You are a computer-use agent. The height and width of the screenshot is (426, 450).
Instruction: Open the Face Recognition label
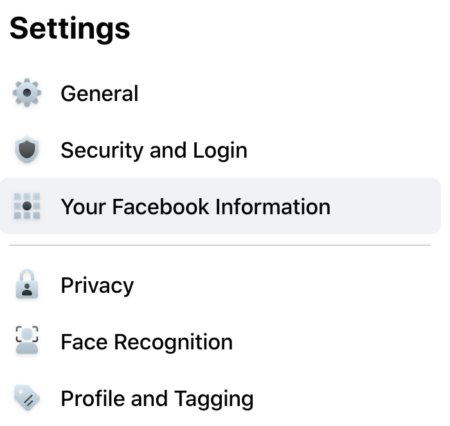tap(147, 342)
